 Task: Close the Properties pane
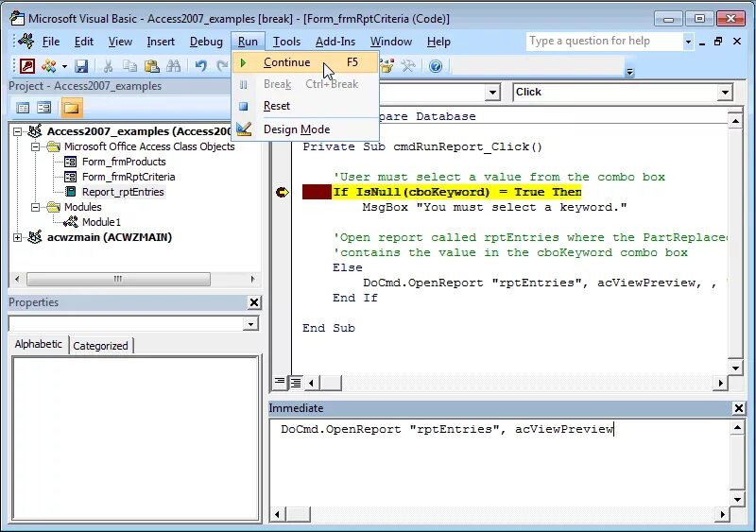point(254,302)
